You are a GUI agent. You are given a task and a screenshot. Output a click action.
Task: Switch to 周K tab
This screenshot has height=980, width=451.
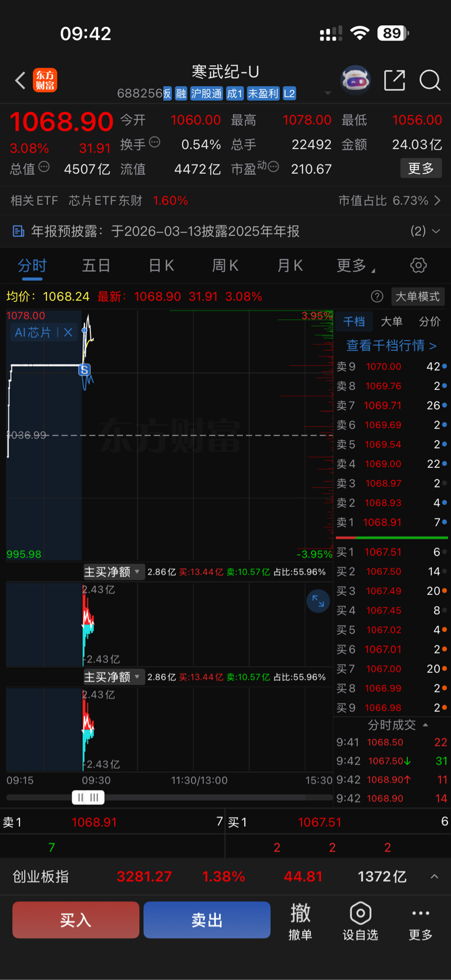pyautogui.click(x=225, y=266)
